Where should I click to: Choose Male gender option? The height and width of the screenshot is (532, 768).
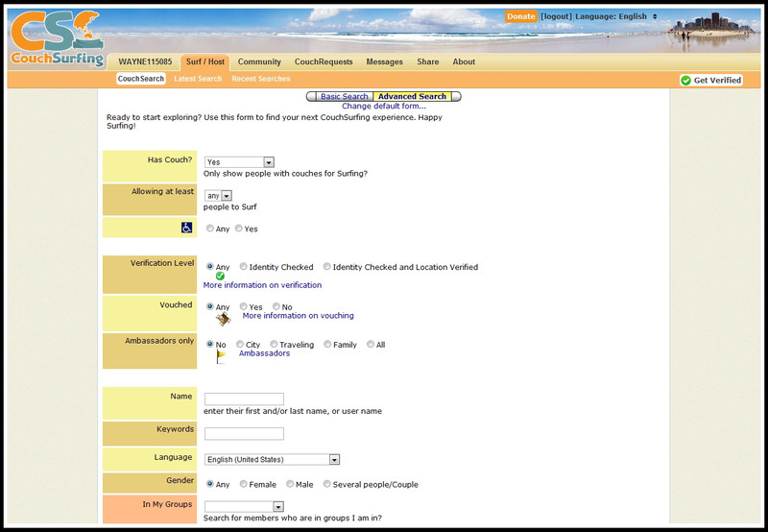[x=290, y=484]
